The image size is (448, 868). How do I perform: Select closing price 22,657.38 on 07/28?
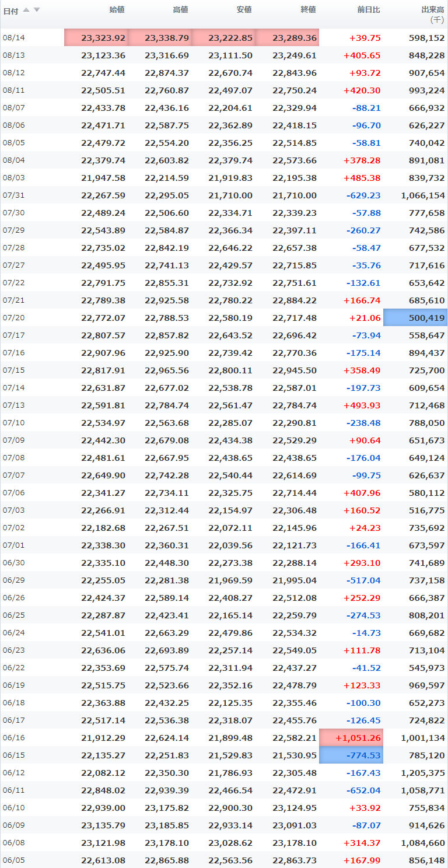click(x=295, y=247)
